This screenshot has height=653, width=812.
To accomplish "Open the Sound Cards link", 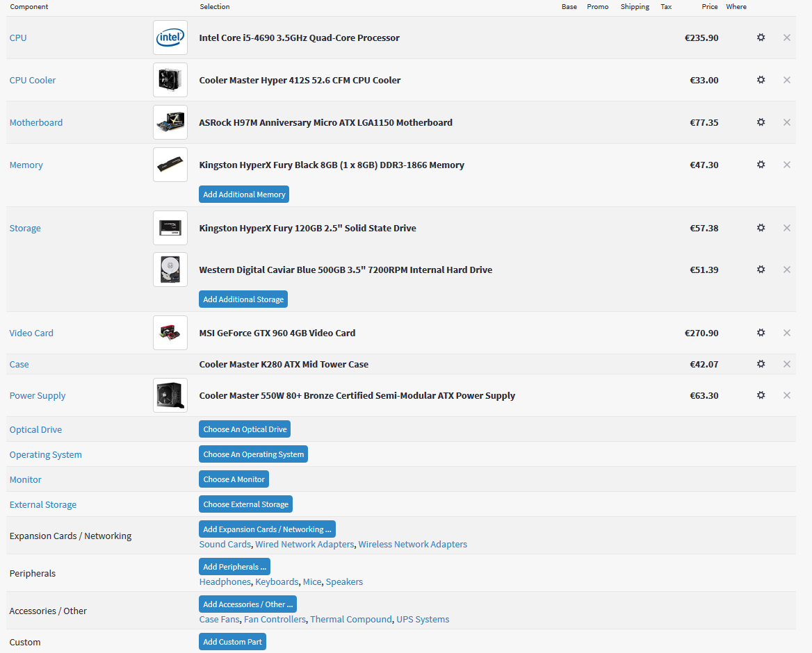I will tap(225, 545).
